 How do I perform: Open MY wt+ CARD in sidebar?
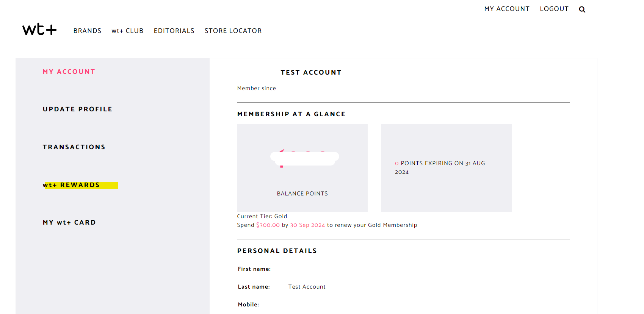coord(69,222)
